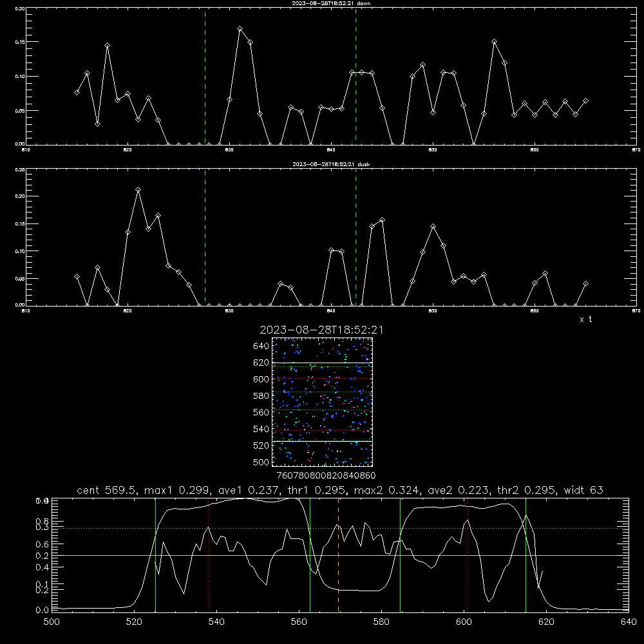
Task: Click the 0.15 y-axis label of dawn plot
Action: pos(20,42)
